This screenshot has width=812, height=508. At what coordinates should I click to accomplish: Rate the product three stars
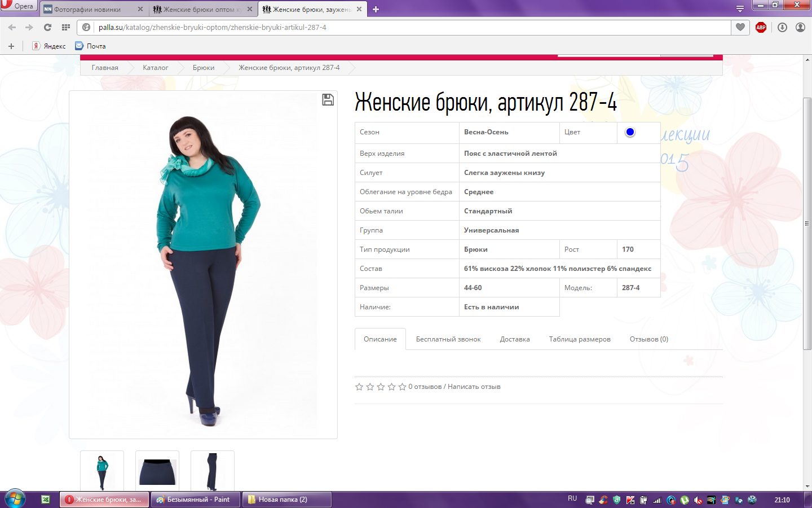click(381, 387)
